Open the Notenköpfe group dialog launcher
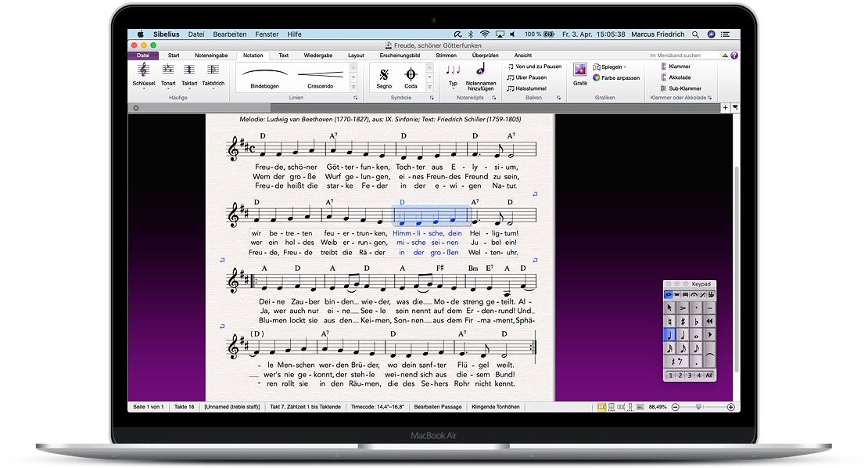 493,98
